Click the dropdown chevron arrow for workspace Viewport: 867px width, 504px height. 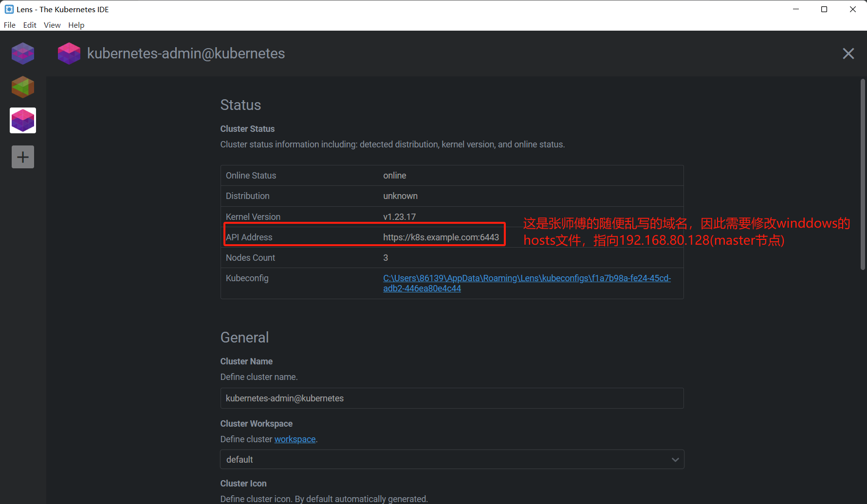pyautogui.click(x=675, y=460)
